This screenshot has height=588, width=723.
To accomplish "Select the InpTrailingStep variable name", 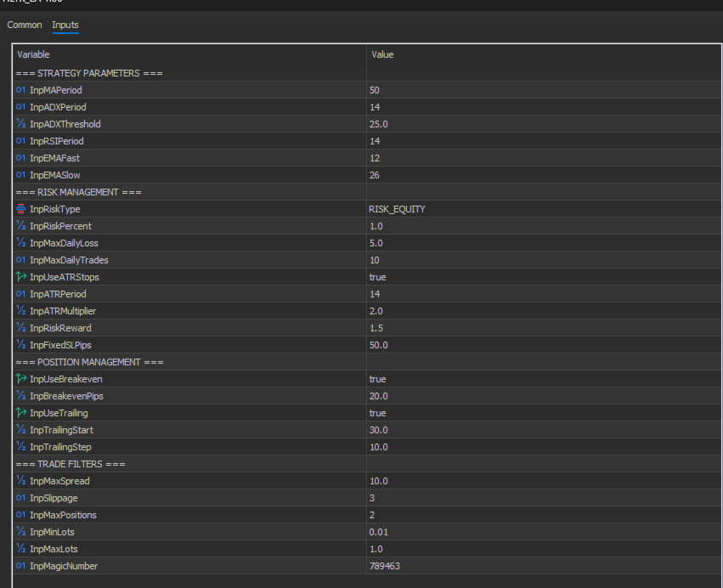I will point(60,447).
